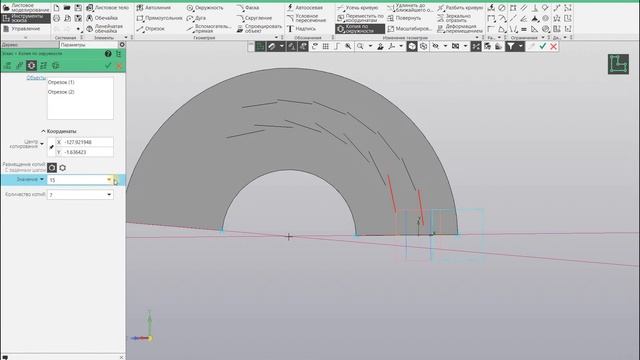Select the Автолиния tool
640x360 pixels.
click(x=153, y=8)
